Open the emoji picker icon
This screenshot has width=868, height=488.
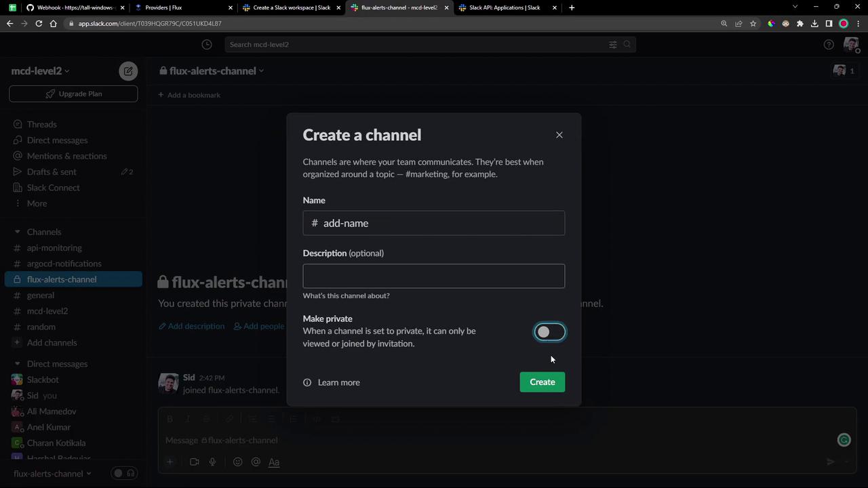tap(237, 462)
